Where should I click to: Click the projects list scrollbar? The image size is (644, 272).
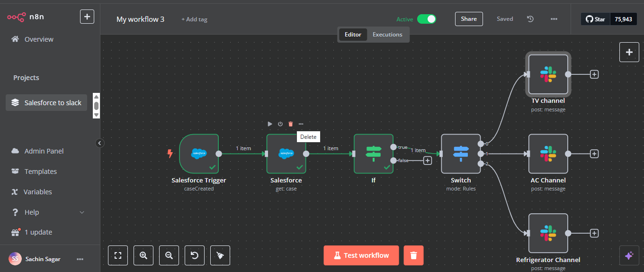click(x=96, y=106)
